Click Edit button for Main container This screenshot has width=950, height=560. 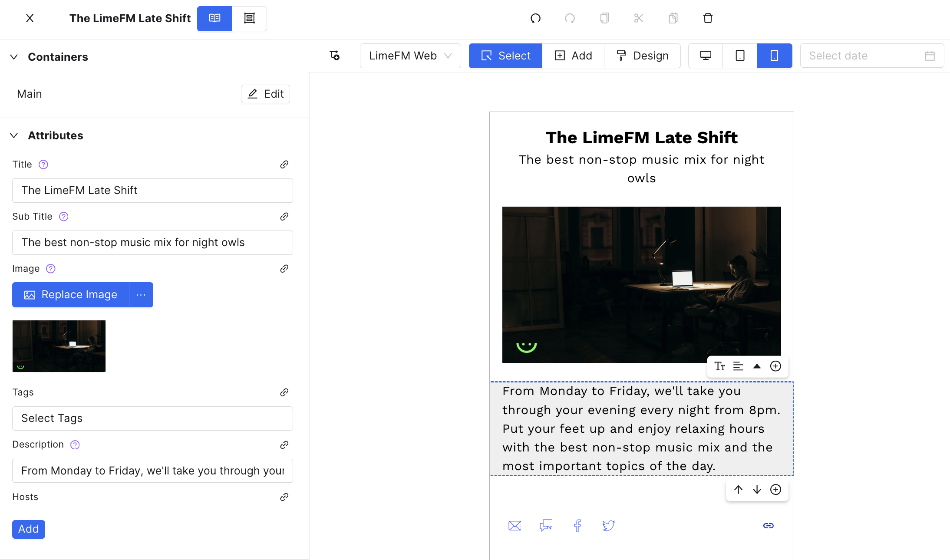(265, 94)
